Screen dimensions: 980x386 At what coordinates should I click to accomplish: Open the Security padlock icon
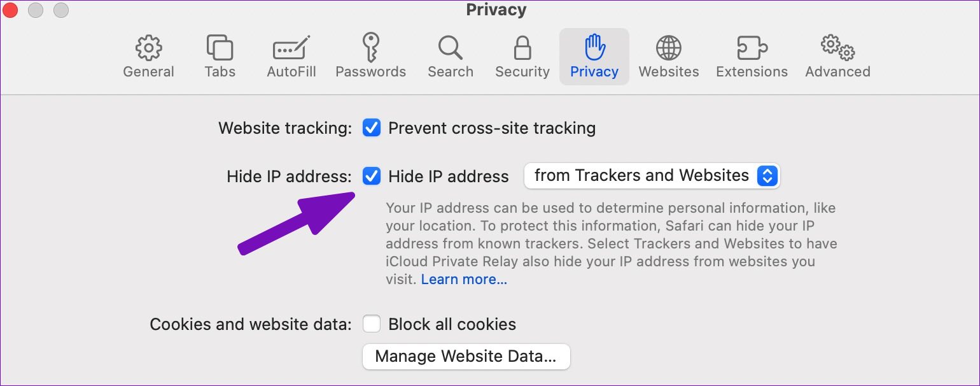(x=522, y=48)
